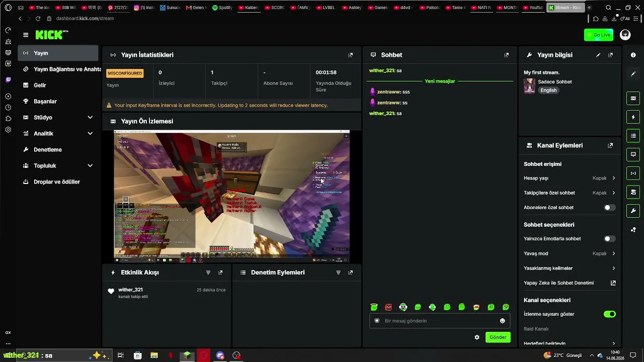Toggle the list widget in the right rail
The image size is (644, 362).
633,136
